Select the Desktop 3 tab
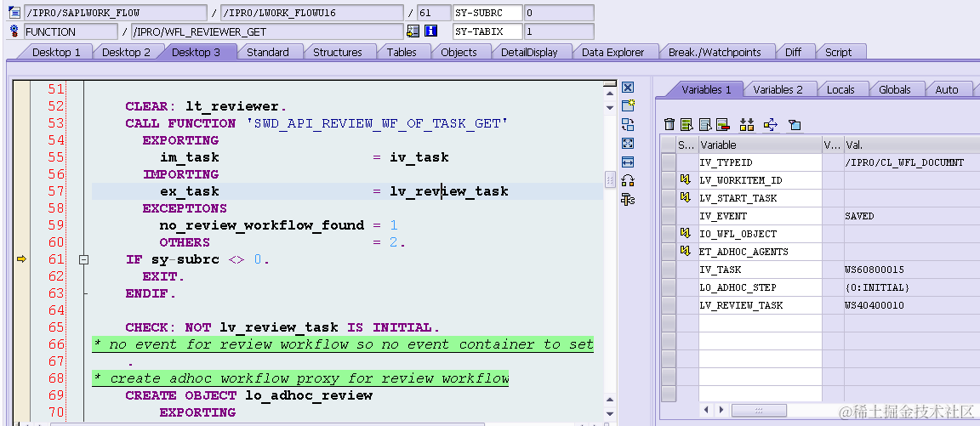Screen dimensions: 980x426 tap(197, 53)
